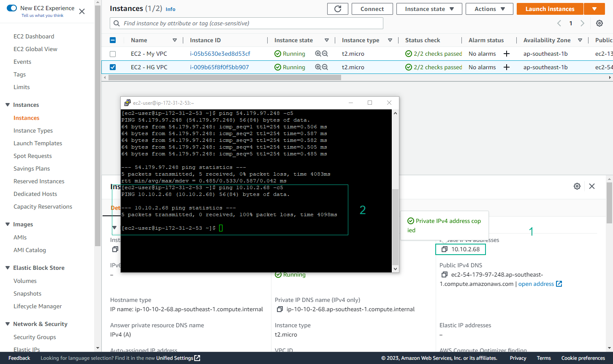Copy the Private IP DNS name
The image size is (613, 364).
coord(279,309)
